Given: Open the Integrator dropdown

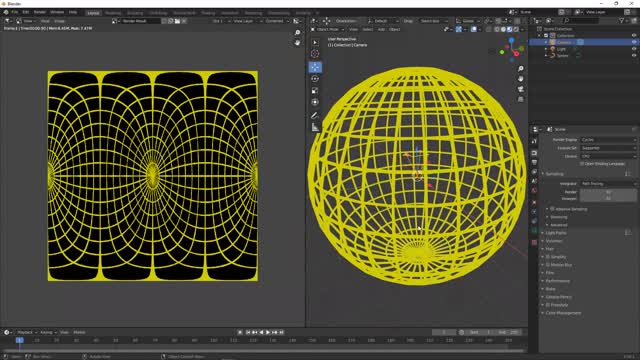Looking at the screenshot, I should coord(608,184).
